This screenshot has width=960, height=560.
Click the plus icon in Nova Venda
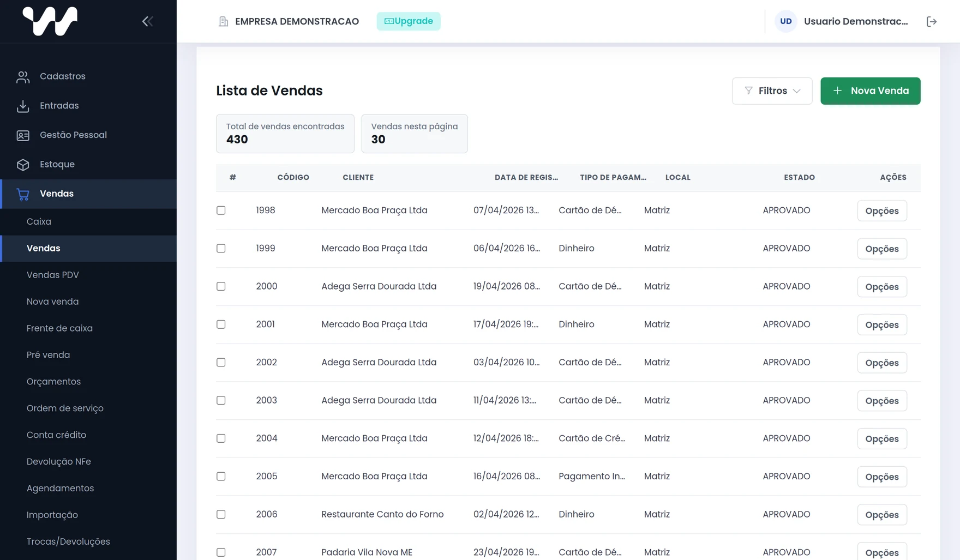point(838,91)
